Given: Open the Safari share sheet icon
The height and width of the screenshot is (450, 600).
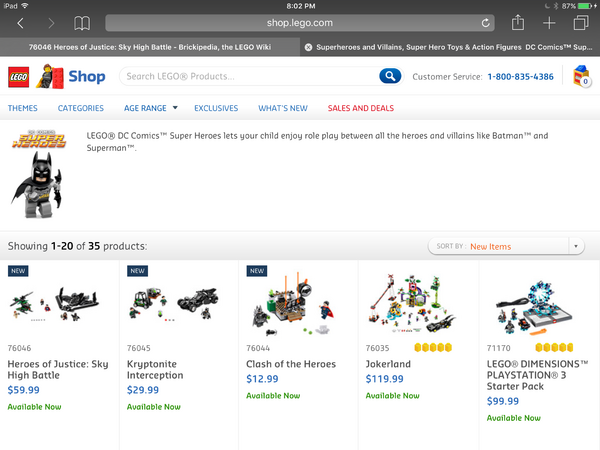Looking at the screenshot, I should click(518, 23).
